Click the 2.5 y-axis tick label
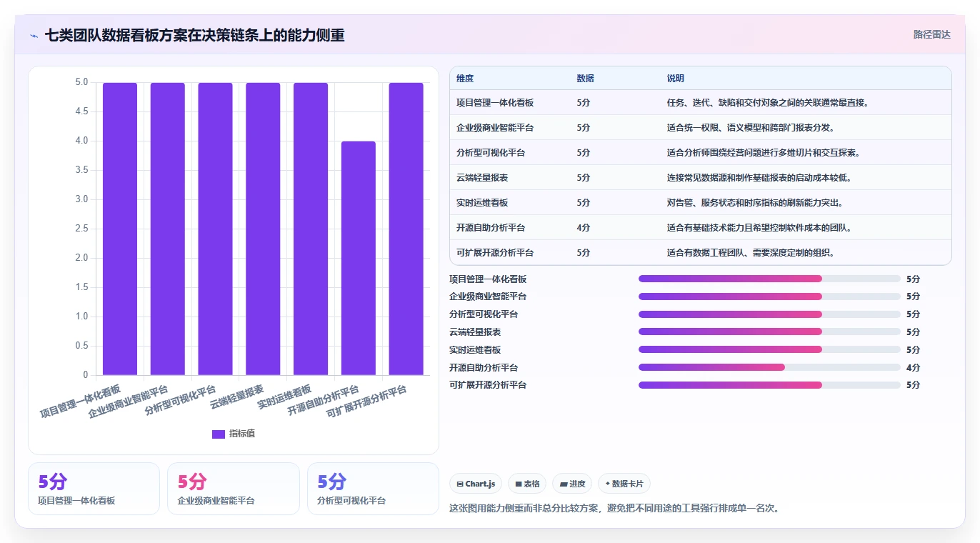Image resolution: width=980 pixels, height=543 pixels. (81, 229)
